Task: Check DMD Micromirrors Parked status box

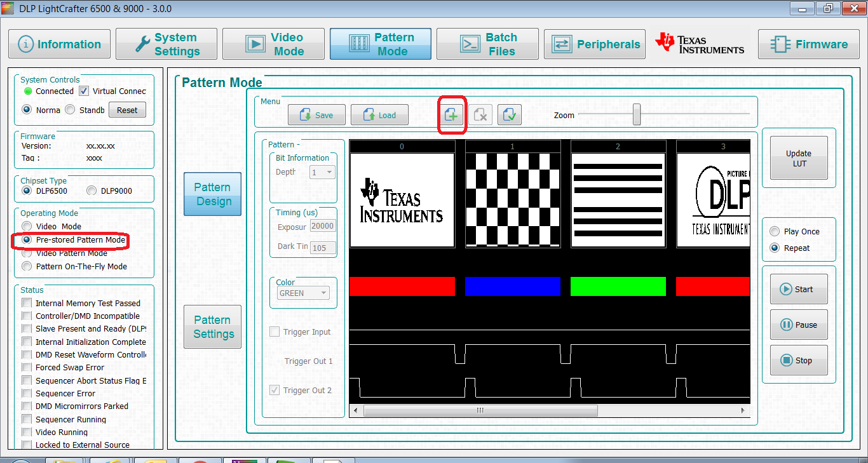Action: (27, 406)
